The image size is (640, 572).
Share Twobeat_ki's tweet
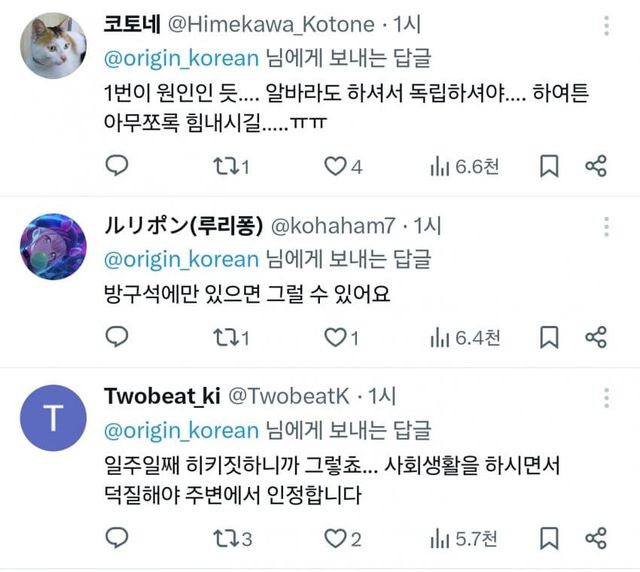(595, 539)
